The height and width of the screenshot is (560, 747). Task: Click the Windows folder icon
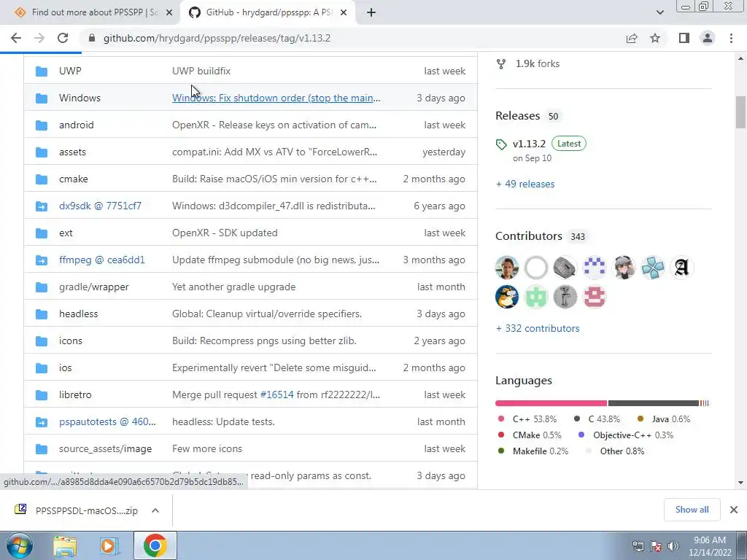coord(42,98)
